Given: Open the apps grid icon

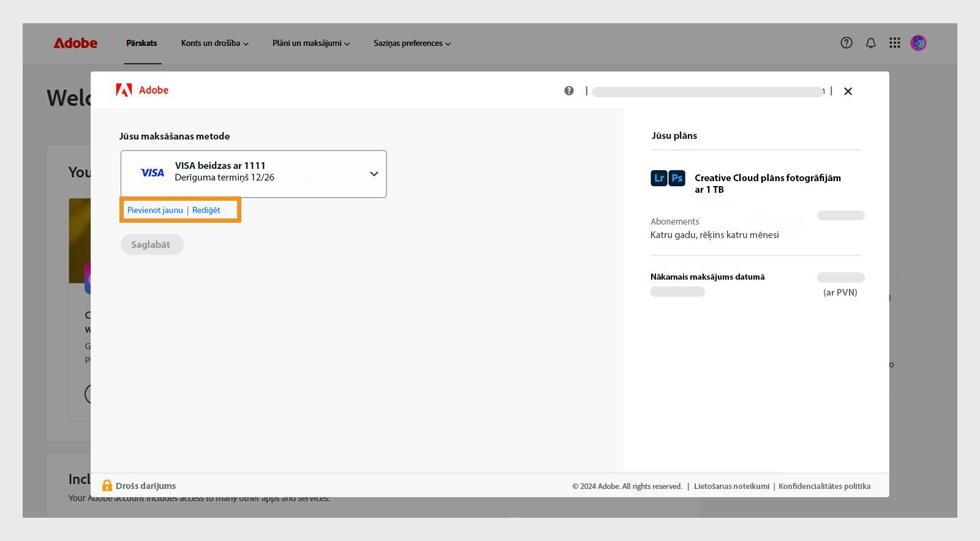Looking at the screenshot, I should [895, 43].
